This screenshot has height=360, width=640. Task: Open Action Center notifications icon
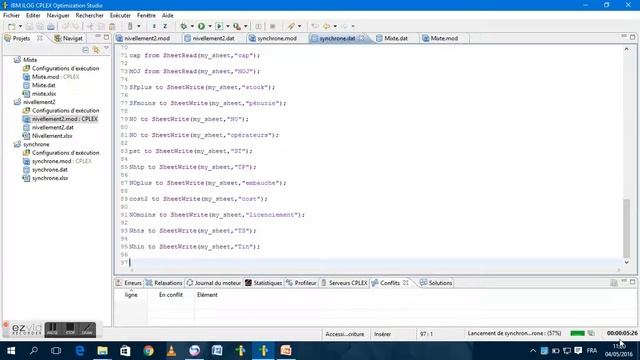click(x=578, y=351)
